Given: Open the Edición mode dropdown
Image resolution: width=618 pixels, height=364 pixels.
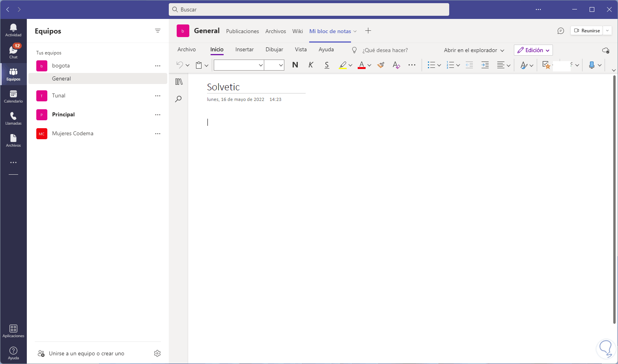Looking at the screenshot, I should coord(533,50).
